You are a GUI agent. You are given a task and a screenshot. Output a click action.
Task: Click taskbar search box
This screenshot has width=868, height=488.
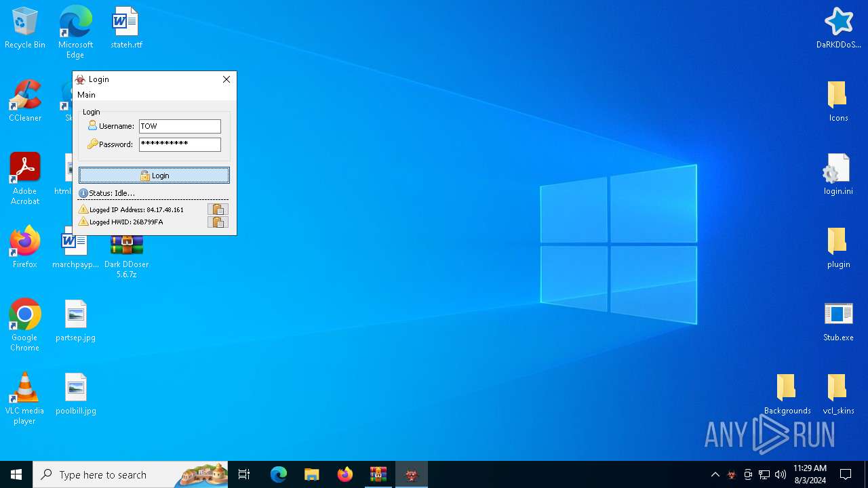(x=130, y=474)
